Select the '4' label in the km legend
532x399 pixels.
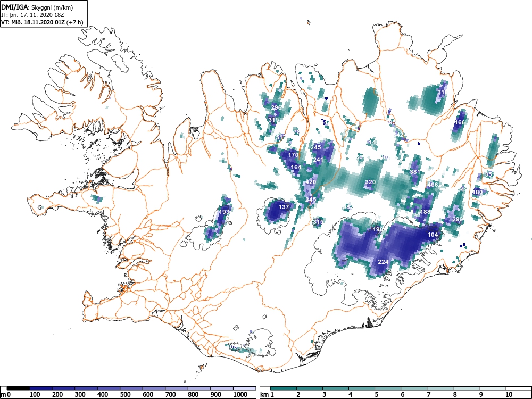click(351, 394)
